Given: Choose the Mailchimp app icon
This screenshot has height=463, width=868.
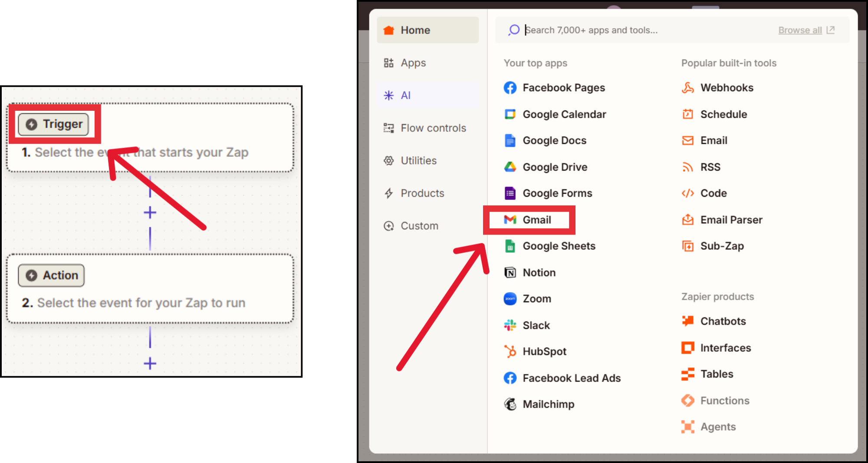Looking at the screenshot, I should [510, 404].
